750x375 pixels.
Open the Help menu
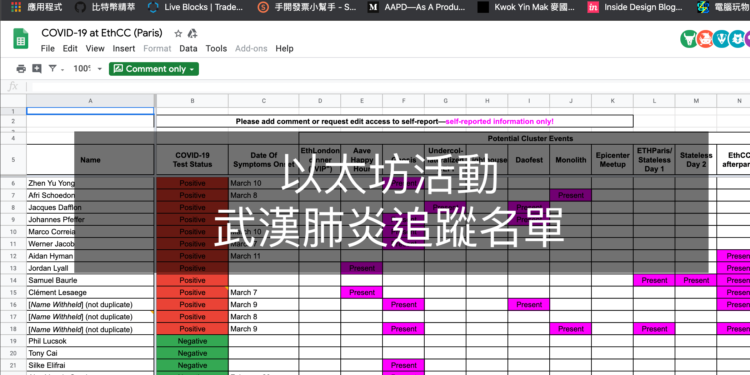[284, 48]
